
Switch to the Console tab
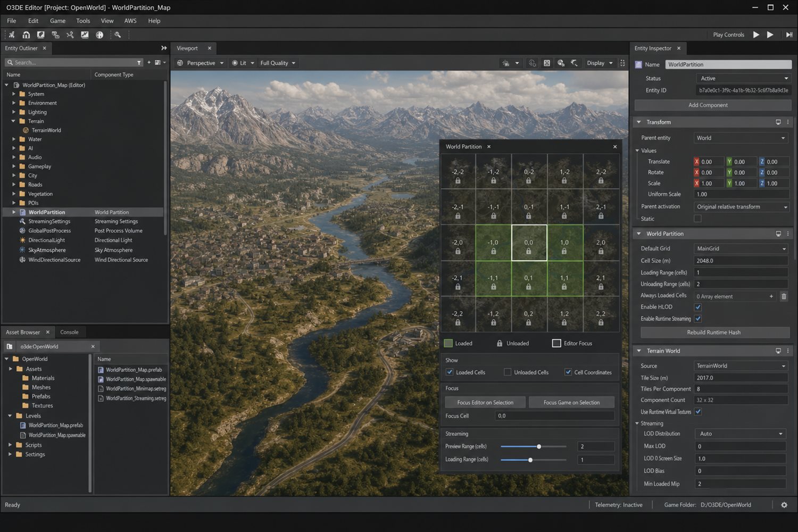(69, 332)
